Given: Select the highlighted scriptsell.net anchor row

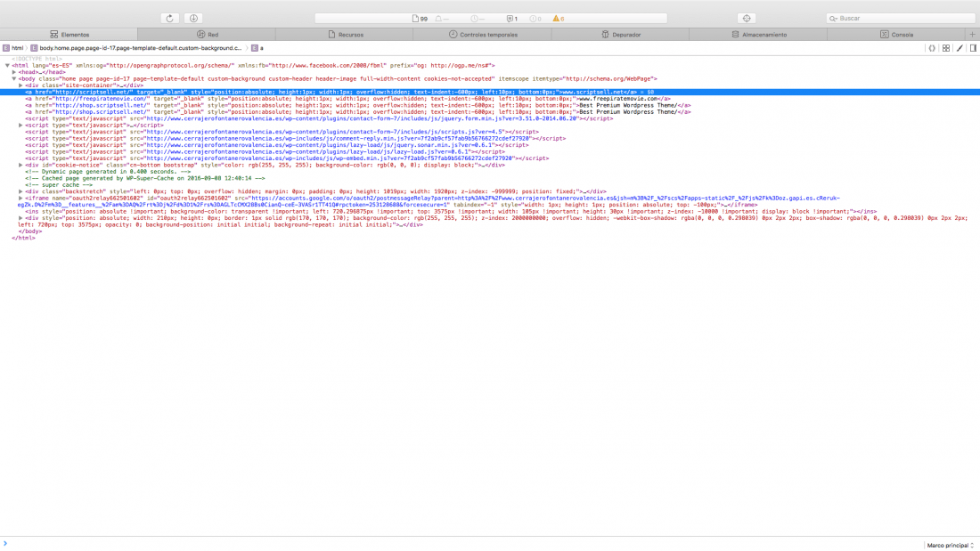Looking at the screenshot, I should 490,93.
